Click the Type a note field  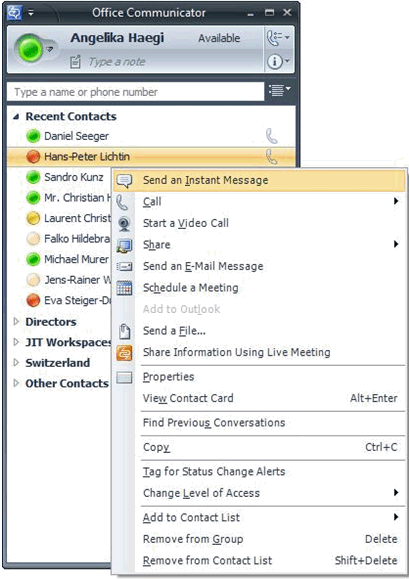click(x=117, y=62)
